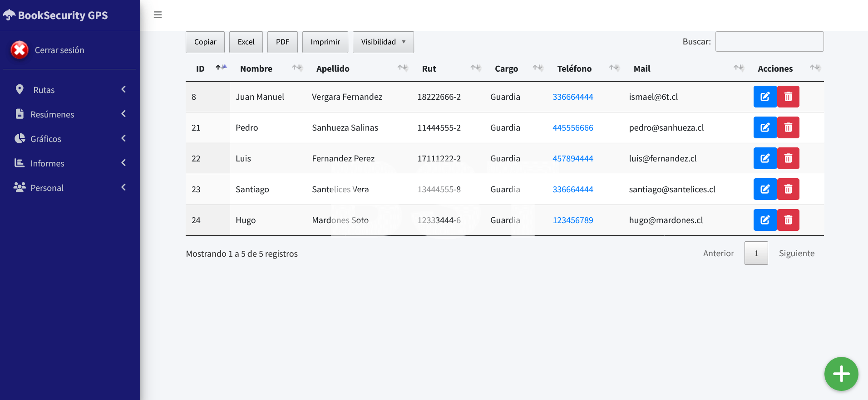Expand the Resúmenes menu chevron

pyautogui.click(x=123, y=114)
